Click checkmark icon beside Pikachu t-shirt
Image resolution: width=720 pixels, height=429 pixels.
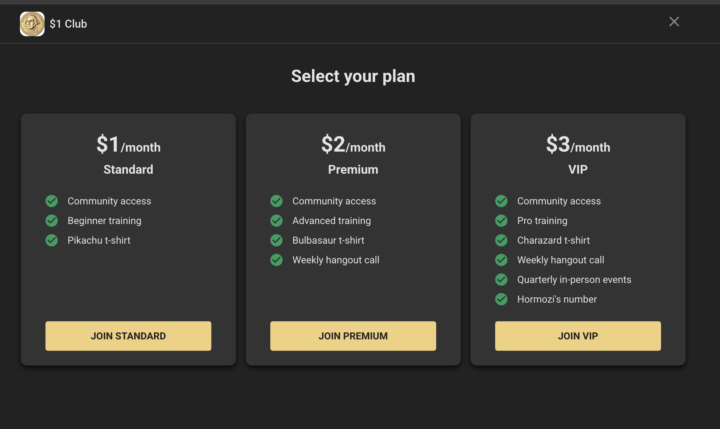click(52, 240)
